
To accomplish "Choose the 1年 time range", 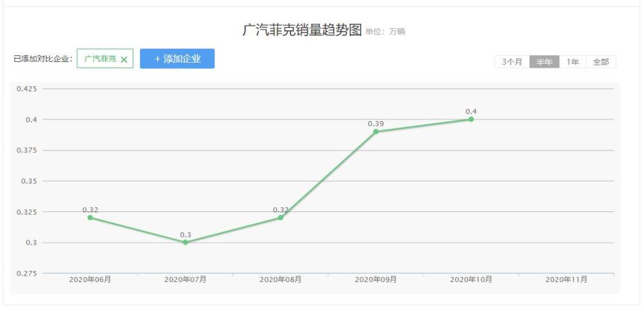I will [x=573, y=62].
